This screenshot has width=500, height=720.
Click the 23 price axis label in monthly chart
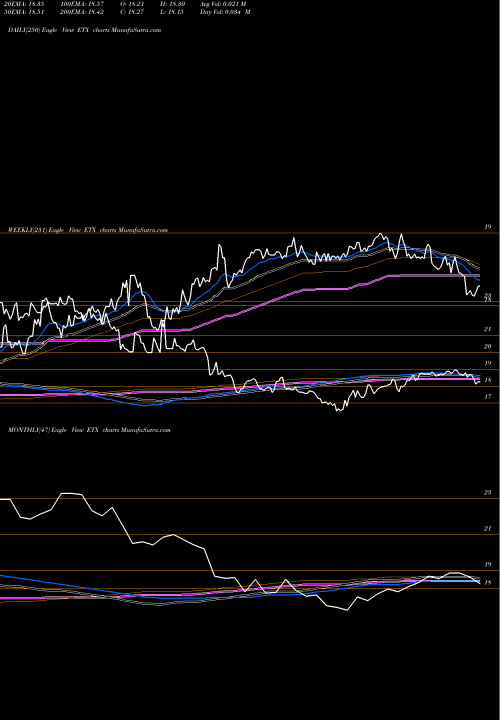tap(488, 492)
